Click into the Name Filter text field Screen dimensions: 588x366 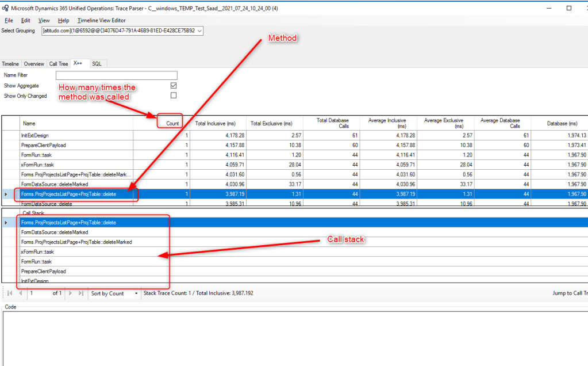point(116,75)
